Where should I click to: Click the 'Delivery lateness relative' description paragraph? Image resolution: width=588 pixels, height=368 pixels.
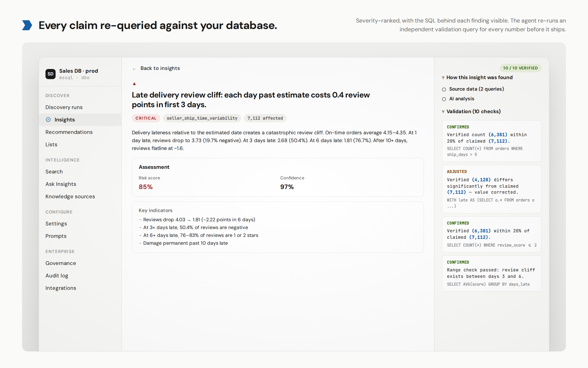[x=274, y=141]
